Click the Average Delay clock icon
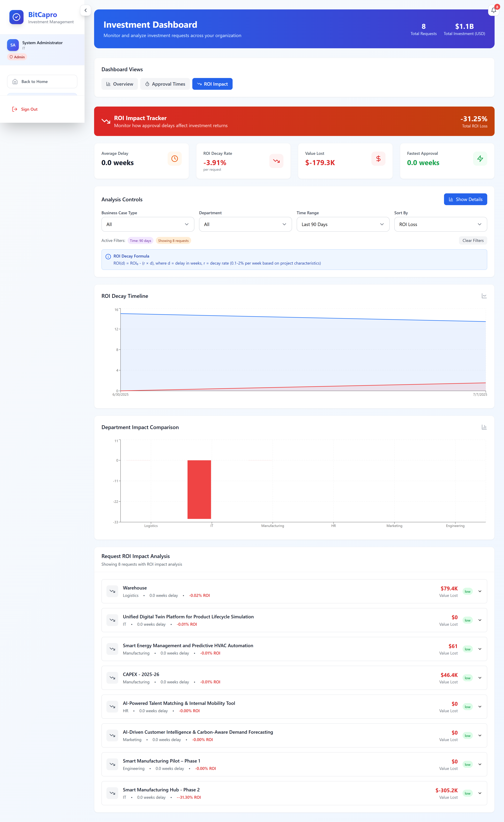This screenshot has width=504, height=822. (174, 159)
